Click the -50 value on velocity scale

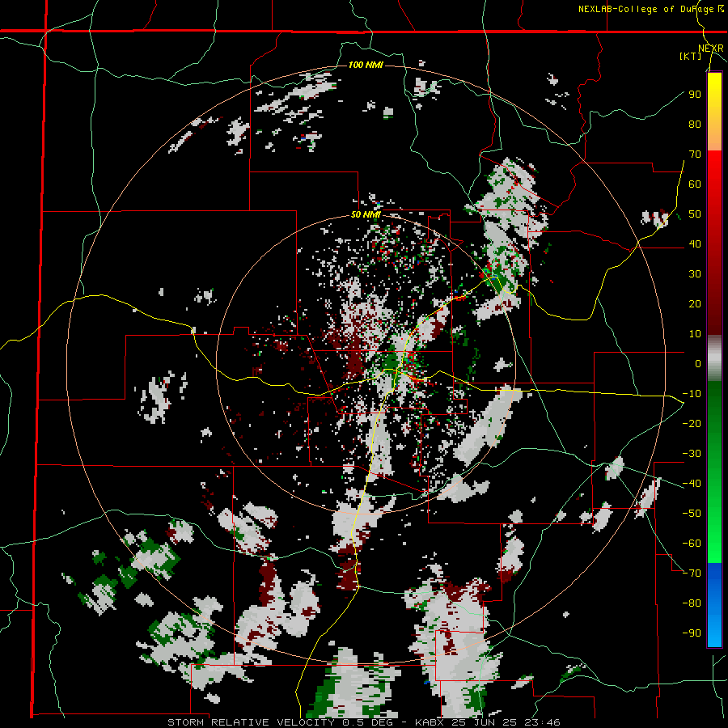(x=692, y=514)
